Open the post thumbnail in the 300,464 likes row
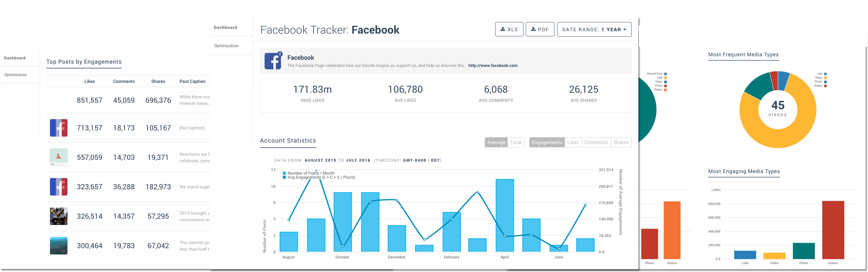868x272 pixels. pyautogui.click(x=59, y=246)
